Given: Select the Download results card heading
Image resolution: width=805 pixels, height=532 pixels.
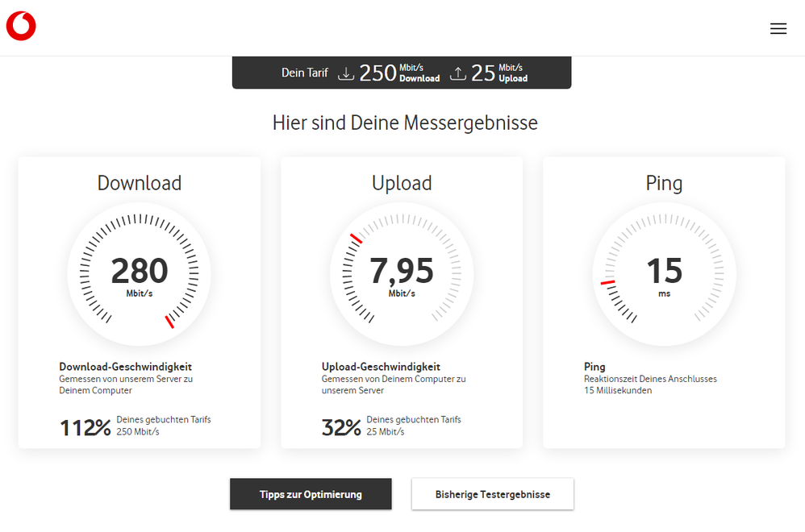Looking at the screenshot, I should (x=139, y=183).
